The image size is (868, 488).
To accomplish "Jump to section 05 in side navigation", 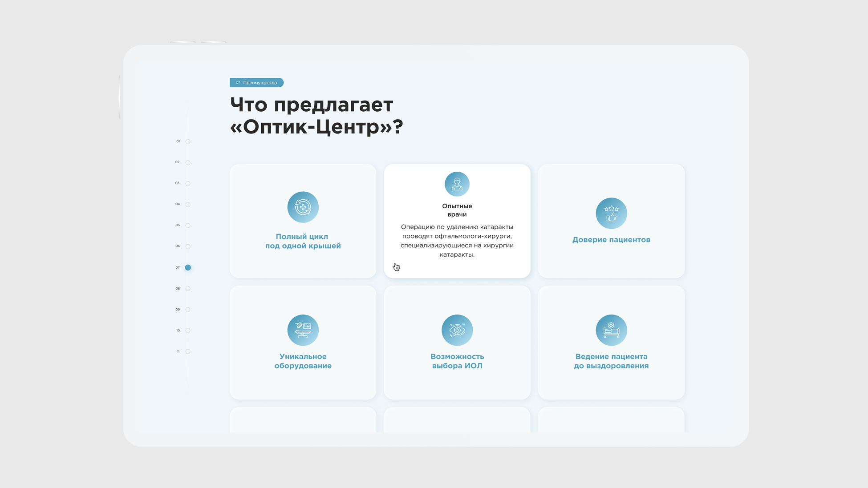I will [188, 225].
